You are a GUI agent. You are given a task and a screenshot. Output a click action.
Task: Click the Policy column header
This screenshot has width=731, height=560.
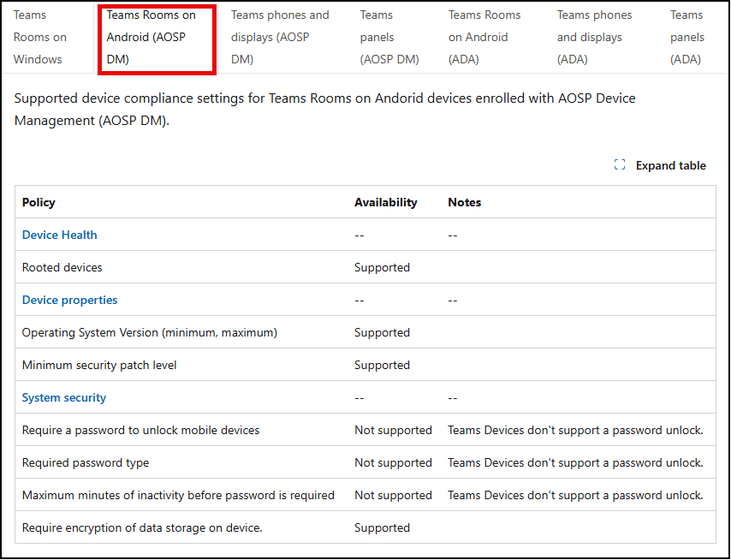(x=39, y=202)
